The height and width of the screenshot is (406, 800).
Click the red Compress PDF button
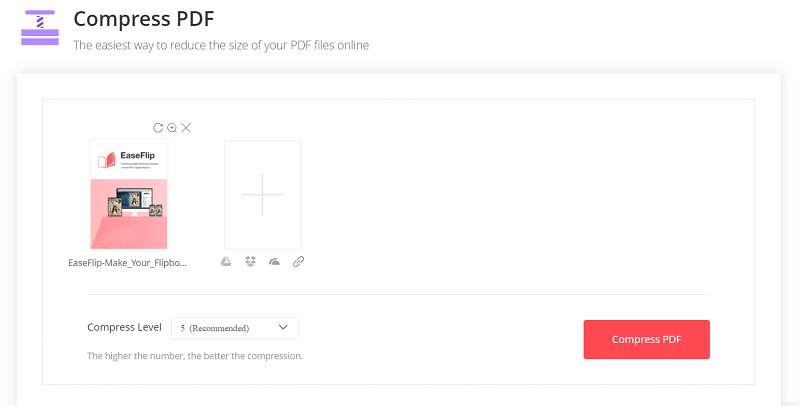pyautogui.click(x=646, y=339)
